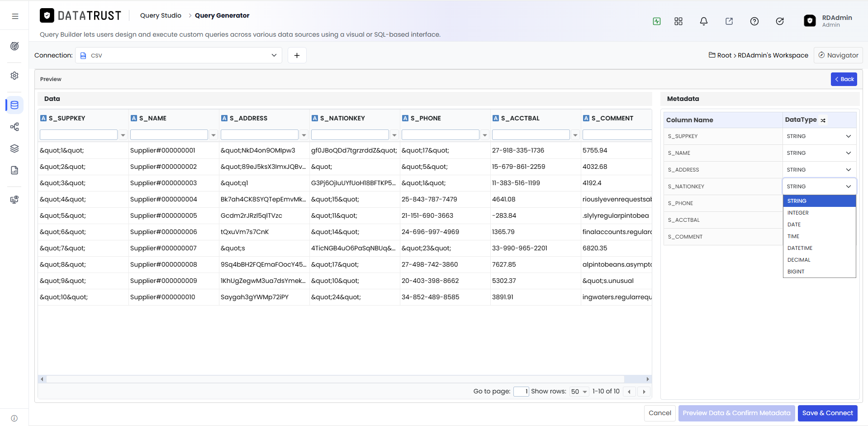This screenshot has height=426, width=868.
Task: Click the S_PHONE column type icon
Action: [405, 118]
